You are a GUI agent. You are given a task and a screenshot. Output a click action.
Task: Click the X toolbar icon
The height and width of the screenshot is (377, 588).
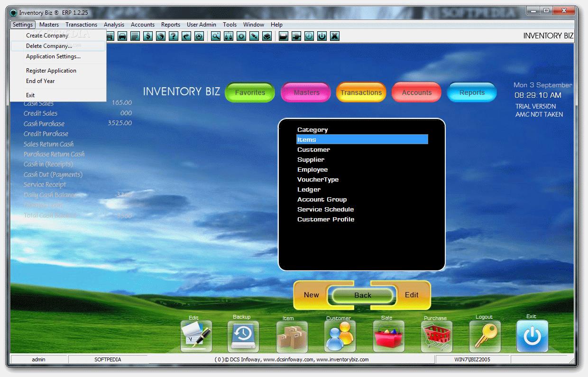[335, 36]
